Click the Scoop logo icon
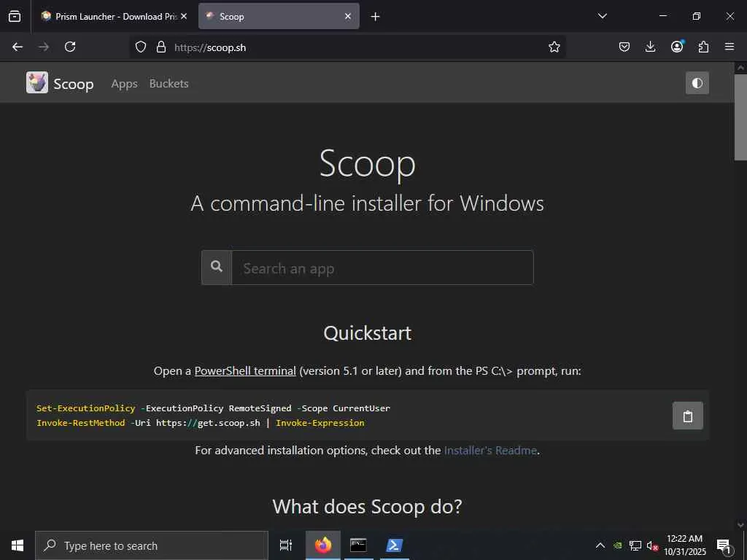The height and width of the screenshot is (560, 747). point(37,82)
